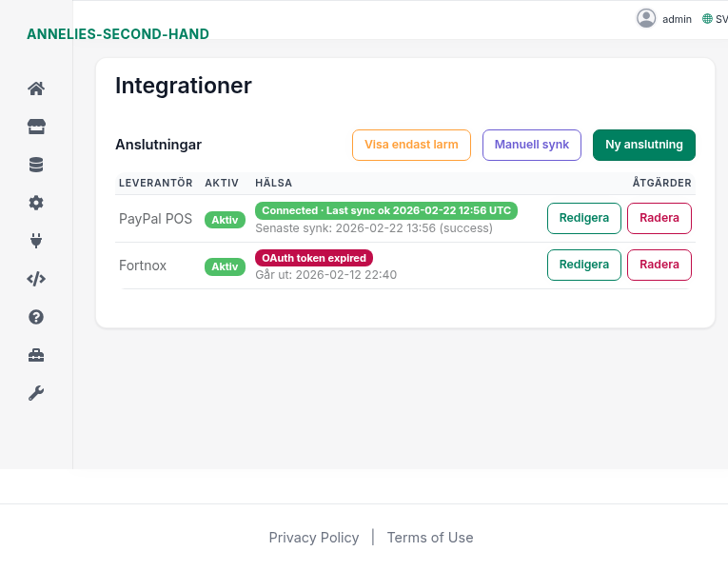Click 'Manuell synk' button

point(531,145)
